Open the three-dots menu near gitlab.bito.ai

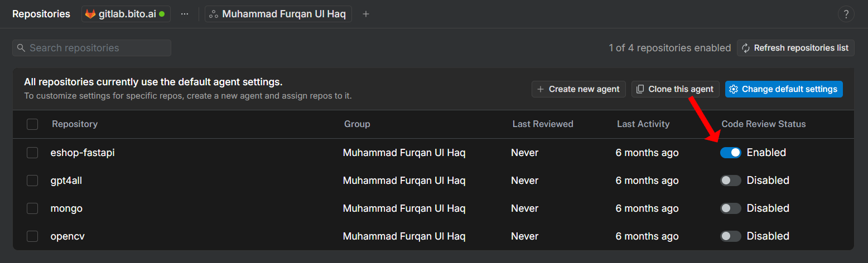(185, 14)
